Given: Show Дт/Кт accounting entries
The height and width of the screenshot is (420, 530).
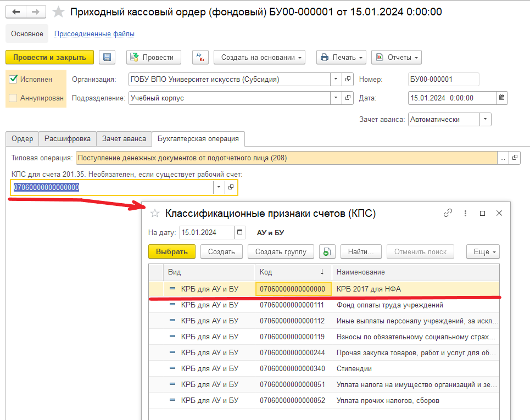Looking at the screenshot, I should (x=200, y=58).
